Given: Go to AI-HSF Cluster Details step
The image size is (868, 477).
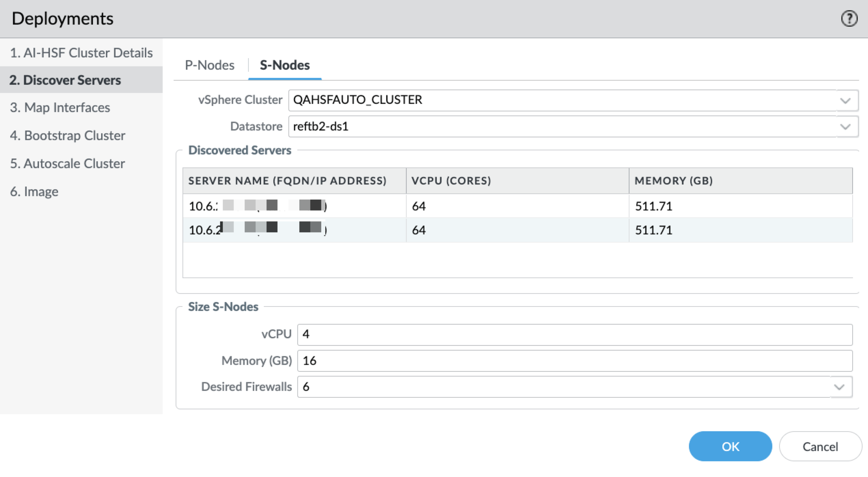Looking at the screenshot, I should [x=81, y=53].
